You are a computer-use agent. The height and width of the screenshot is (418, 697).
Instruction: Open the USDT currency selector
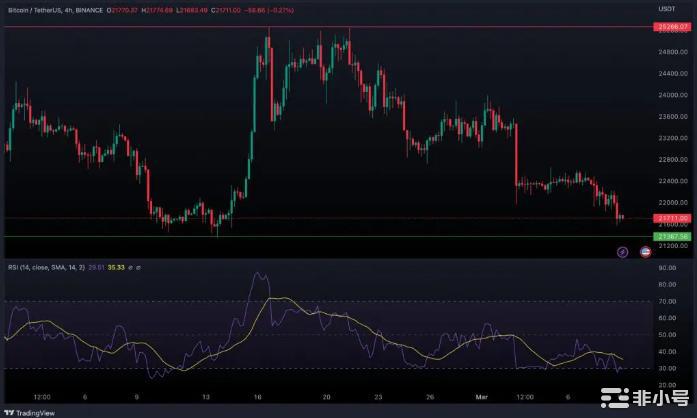pos(667,9)
